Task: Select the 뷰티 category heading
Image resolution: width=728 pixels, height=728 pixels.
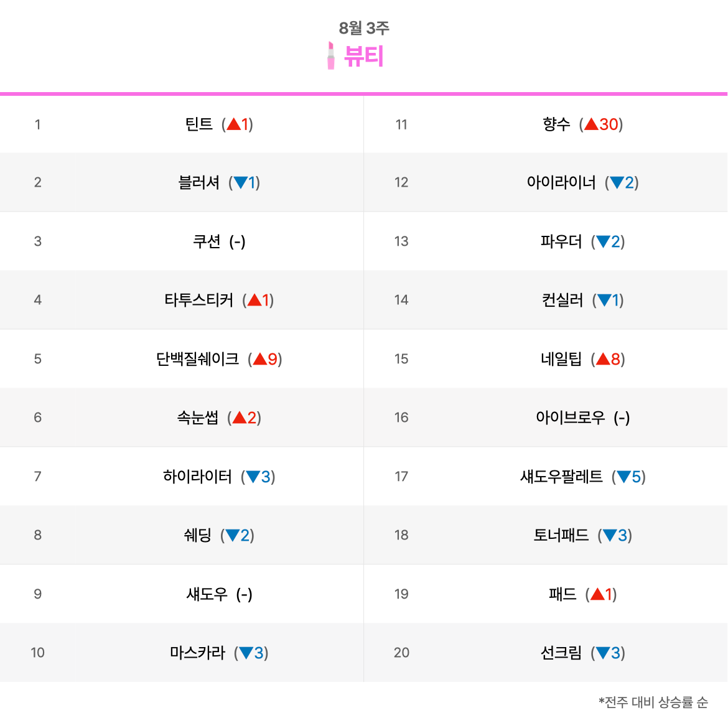Action: (364, 57)
